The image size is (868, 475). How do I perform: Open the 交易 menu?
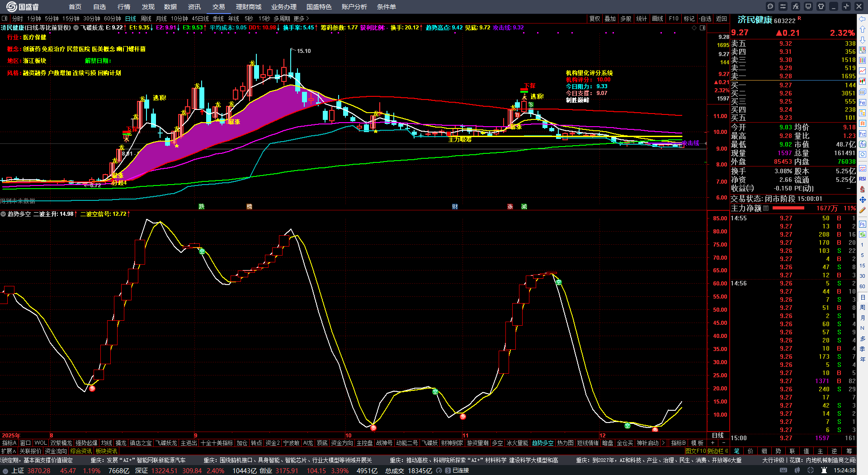(x=219, y=7)
